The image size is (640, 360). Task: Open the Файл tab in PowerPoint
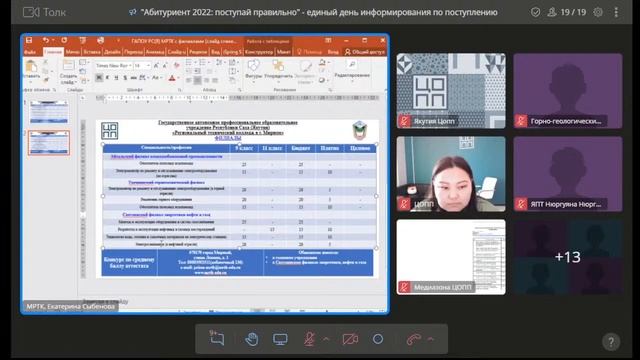[x=30, y=52]
